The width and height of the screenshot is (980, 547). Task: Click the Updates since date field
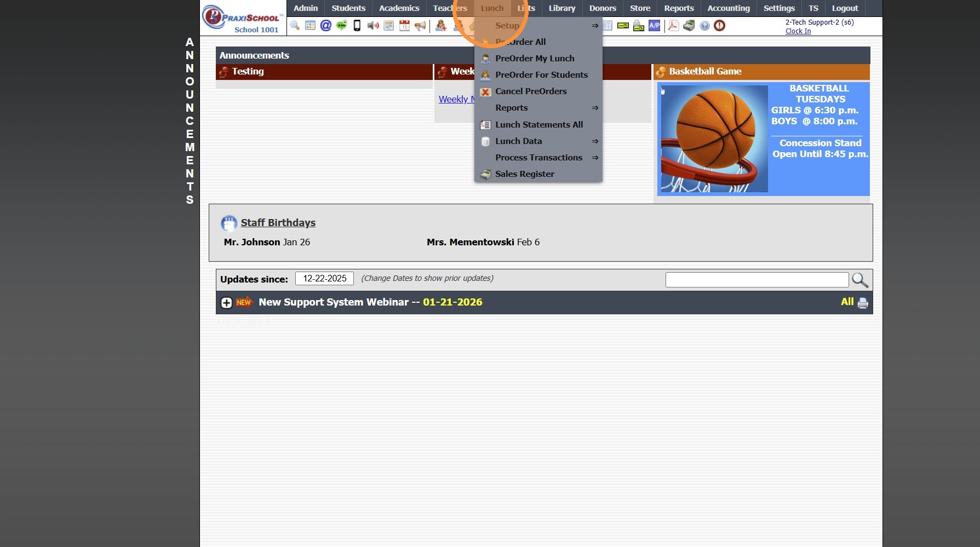pyautogui.click(x=325, y=279)
